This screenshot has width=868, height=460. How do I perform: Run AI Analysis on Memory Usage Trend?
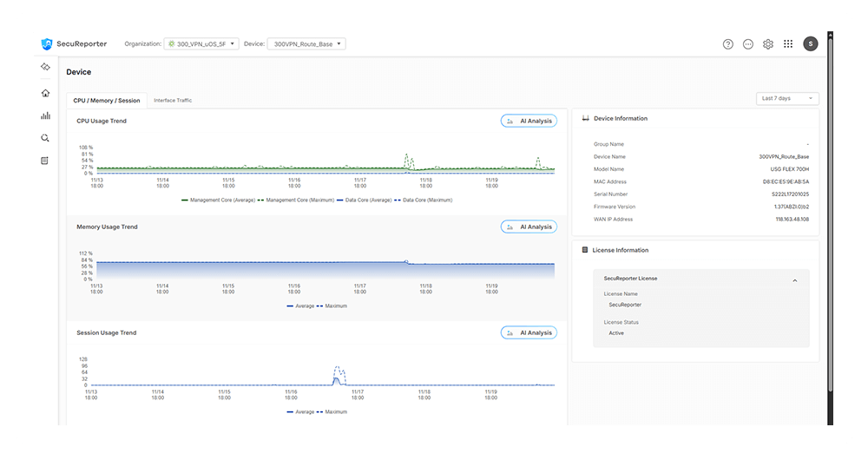529,227
